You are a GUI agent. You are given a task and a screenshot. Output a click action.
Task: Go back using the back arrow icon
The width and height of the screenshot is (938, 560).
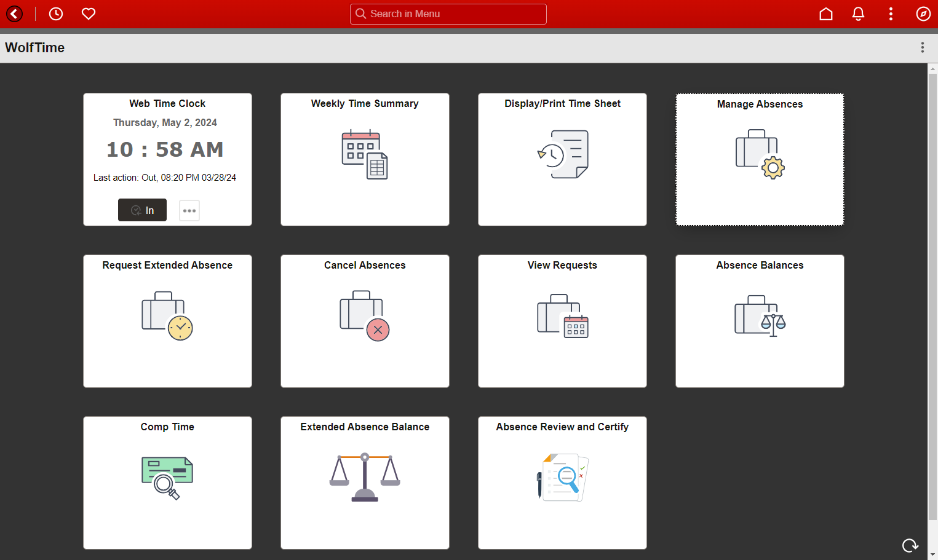coord(14,14)
